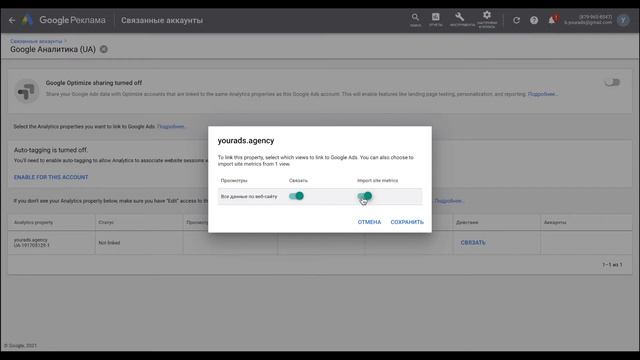Click the account email in header

tap(588, 22)
